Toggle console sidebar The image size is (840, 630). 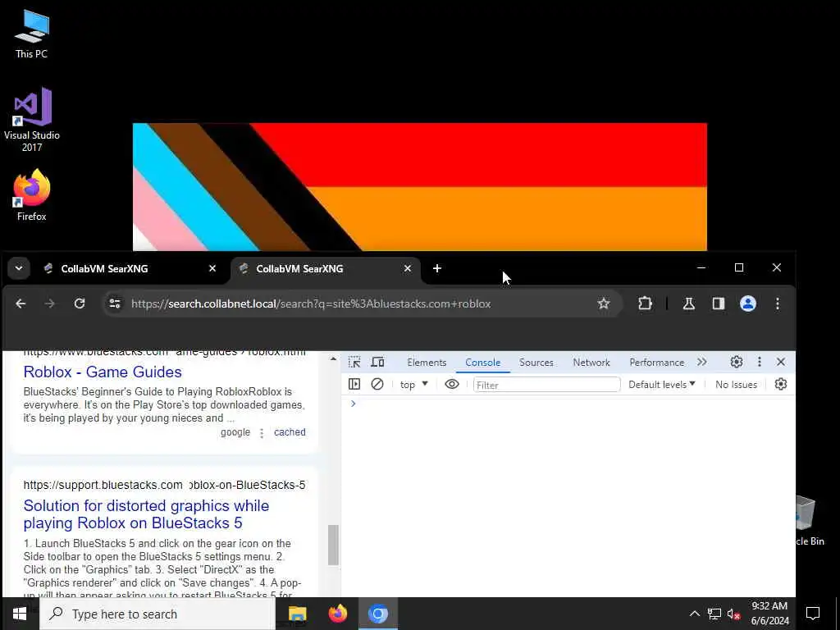pos(354,384)
